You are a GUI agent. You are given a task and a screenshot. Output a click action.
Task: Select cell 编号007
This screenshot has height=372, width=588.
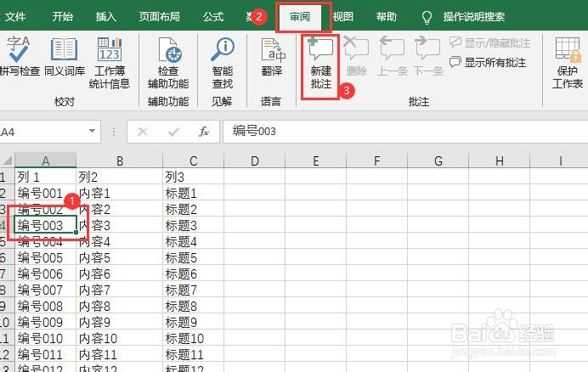45,290
